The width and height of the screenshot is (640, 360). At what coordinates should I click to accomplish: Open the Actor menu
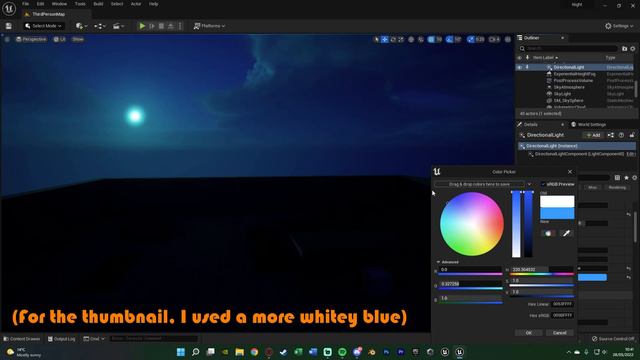pos(136,4)
